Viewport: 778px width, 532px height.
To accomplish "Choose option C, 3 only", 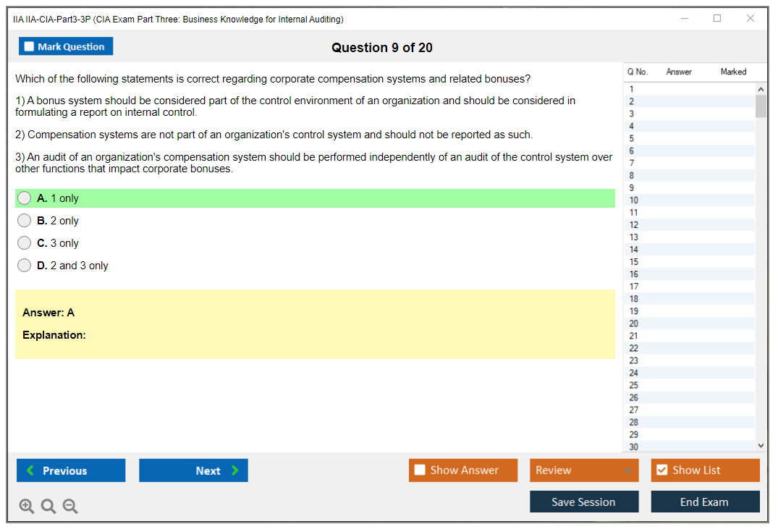I will (x=25, y=243).
